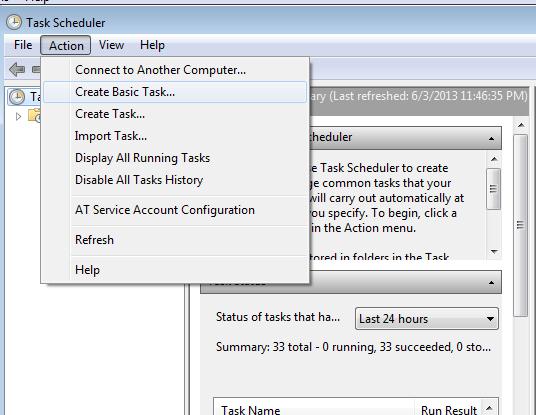Click the Back arrow toolbar icon

tap(17, 69)
